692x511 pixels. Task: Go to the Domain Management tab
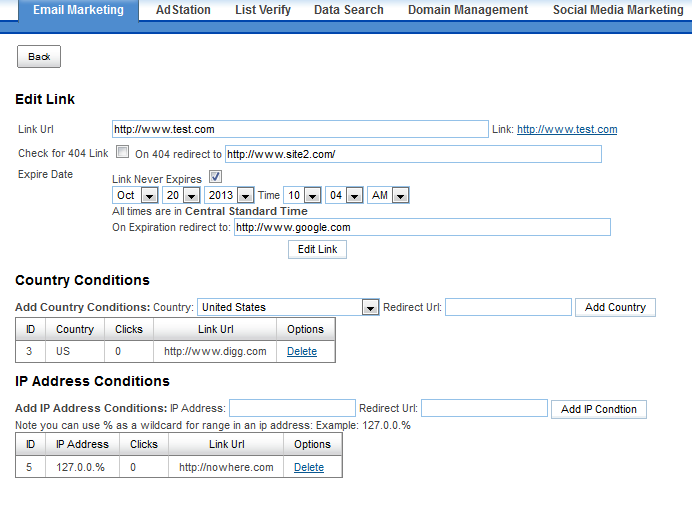pyautogui.click(x=468, y=10)
